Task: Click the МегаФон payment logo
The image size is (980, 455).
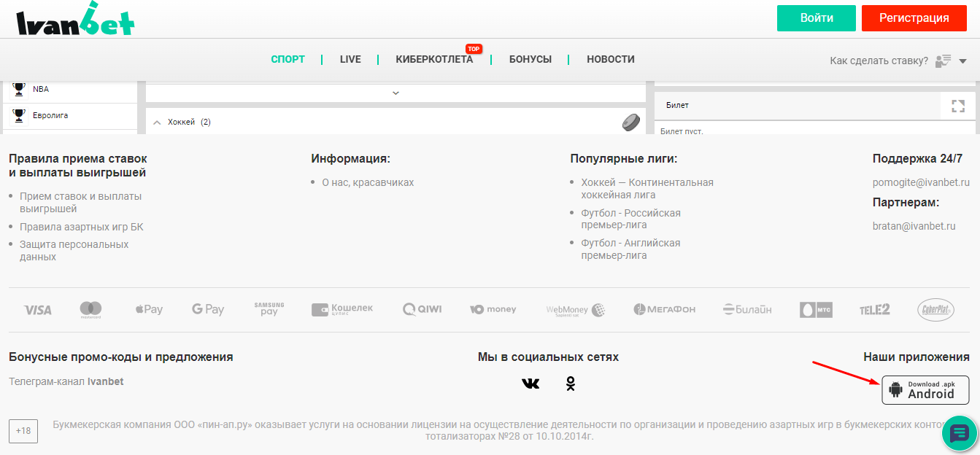Action: click(x=665, y=310)
